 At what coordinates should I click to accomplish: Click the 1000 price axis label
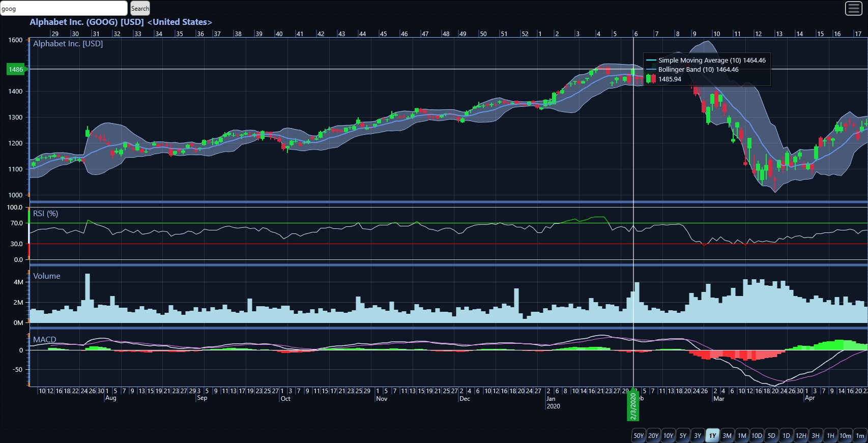point(15,195)
